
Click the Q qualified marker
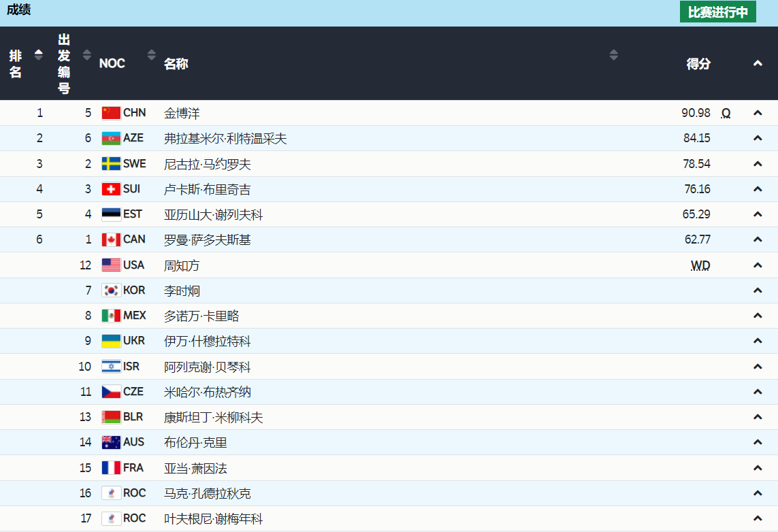(x=726, y=114)
